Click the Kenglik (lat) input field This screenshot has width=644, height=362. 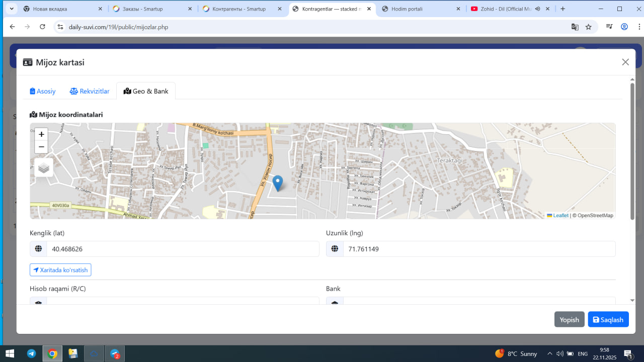[x=183, y=249]
